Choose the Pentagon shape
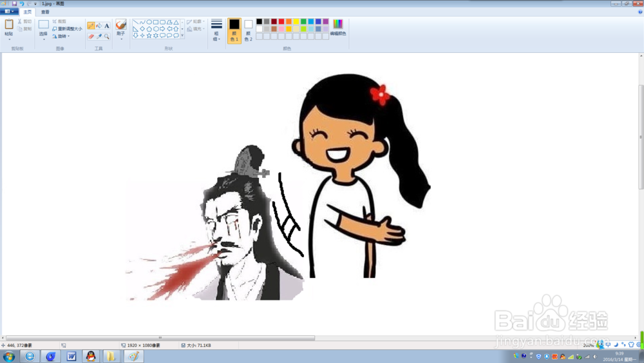This screenshot has height=363, width=644. click(149, 29)
